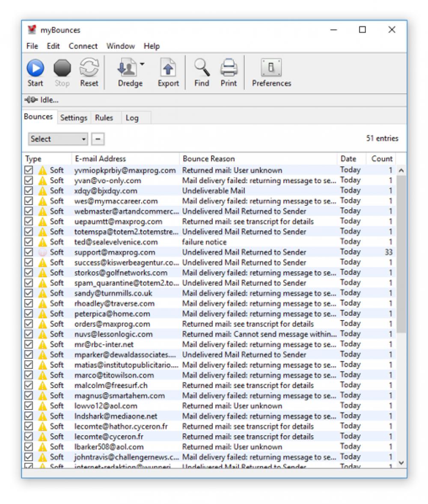Uncheck ted@sealevelvenice.com's row checkbox
Viewport: 428px width, 504px height.
(x=29, y=242)
